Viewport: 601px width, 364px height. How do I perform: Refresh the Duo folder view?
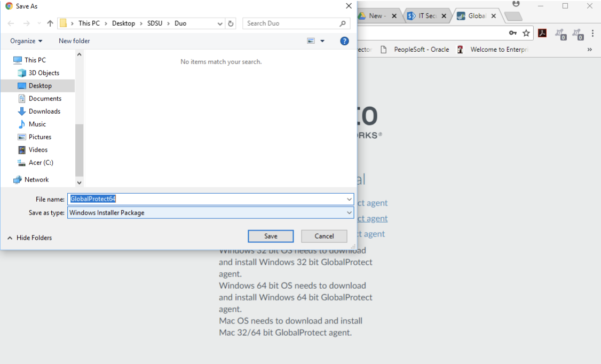[231, 23]
